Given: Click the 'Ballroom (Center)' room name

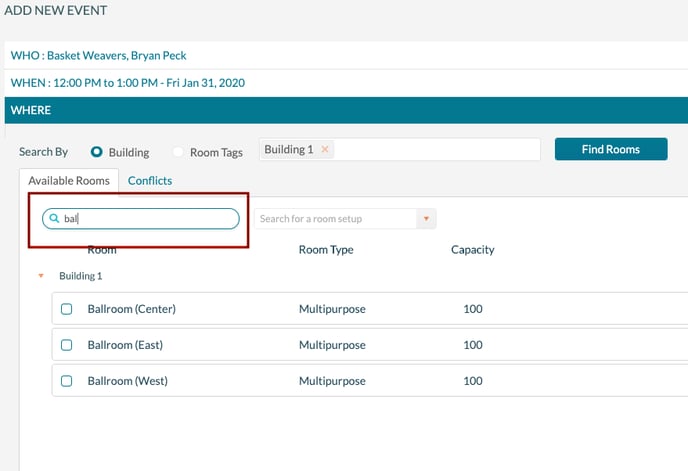Looking at the screenshot, I should coord(132,309).
